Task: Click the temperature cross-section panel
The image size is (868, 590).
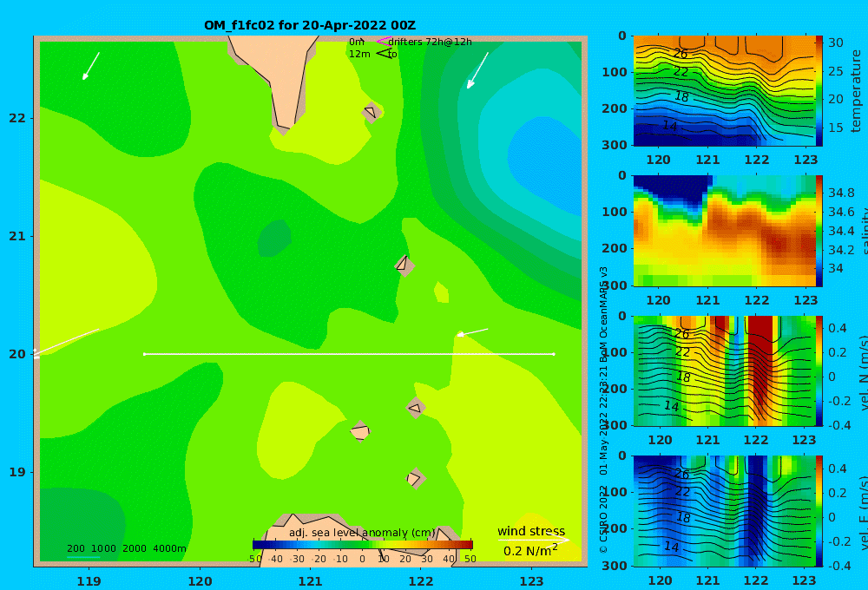Action: pos(723,91)
